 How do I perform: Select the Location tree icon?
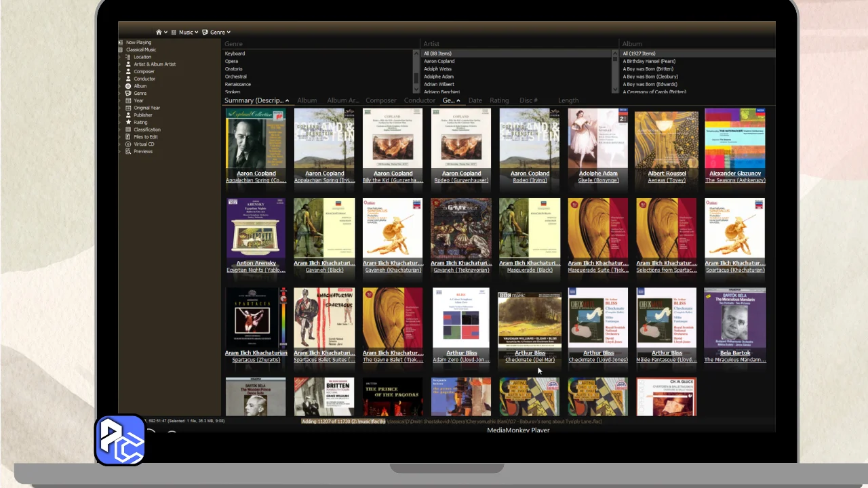[128, 57]
